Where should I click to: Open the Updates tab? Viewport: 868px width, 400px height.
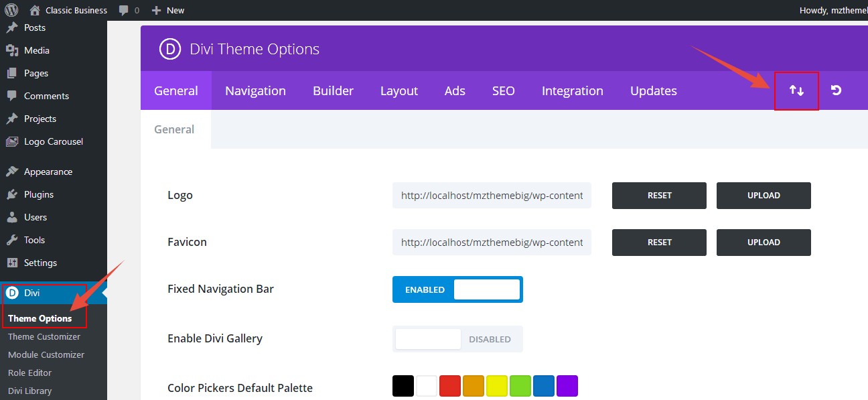click(x=654, y=90)
